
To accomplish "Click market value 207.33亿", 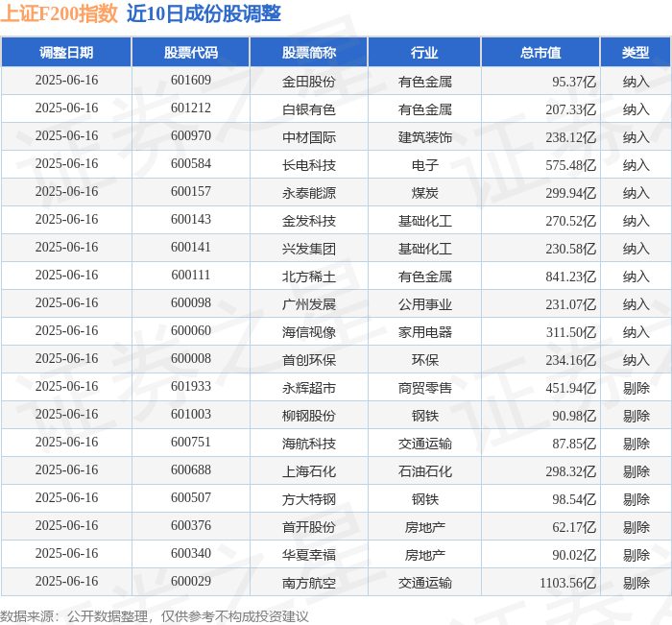I will coord(571,109).
